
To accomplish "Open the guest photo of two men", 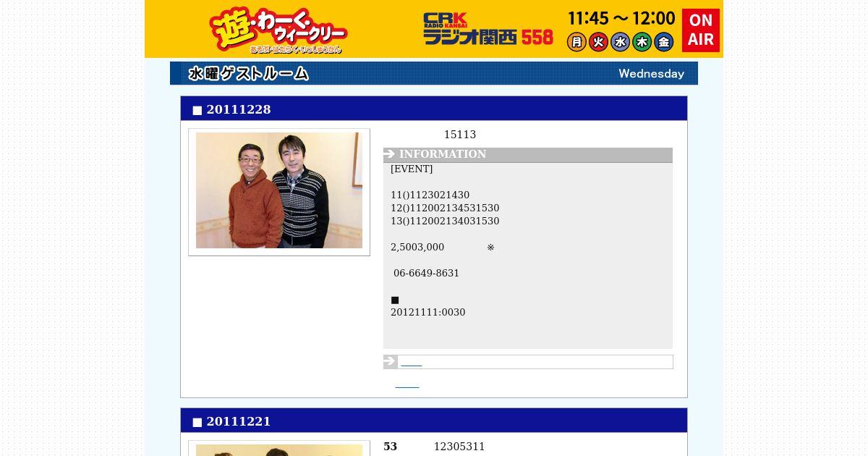I will click(279, 191).
